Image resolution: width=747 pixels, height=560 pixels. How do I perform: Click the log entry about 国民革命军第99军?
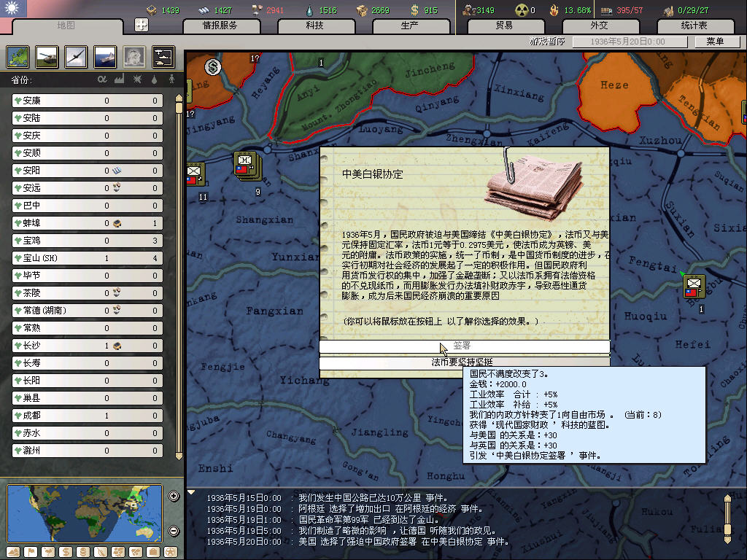coord(368,520)
